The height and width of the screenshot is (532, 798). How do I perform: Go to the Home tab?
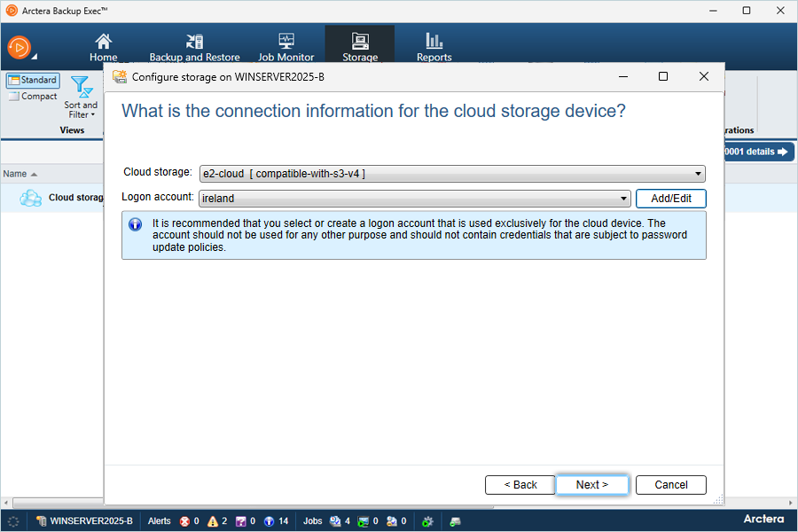tap(104, 47)
